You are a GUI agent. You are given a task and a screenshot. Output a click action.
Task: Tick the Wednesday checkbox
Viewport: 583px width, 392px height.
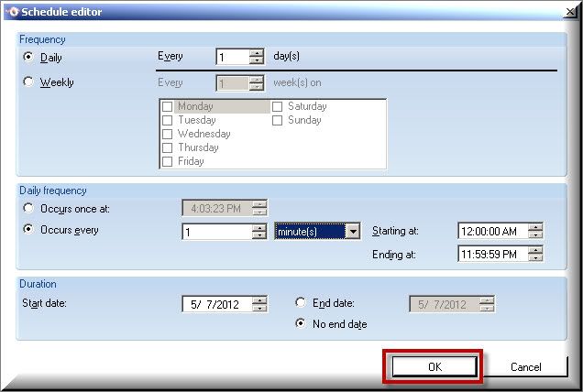tap(168, 134)
